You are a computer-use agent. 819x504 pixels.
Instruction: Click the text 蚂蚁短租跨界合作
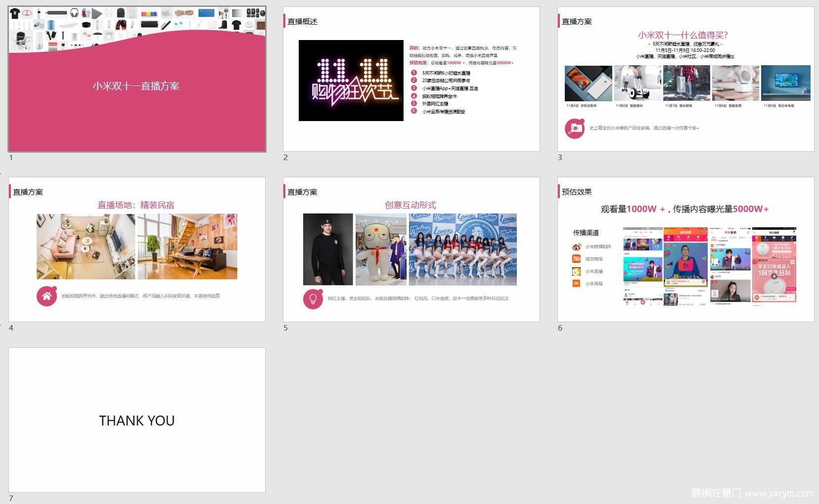click(439, 96)
